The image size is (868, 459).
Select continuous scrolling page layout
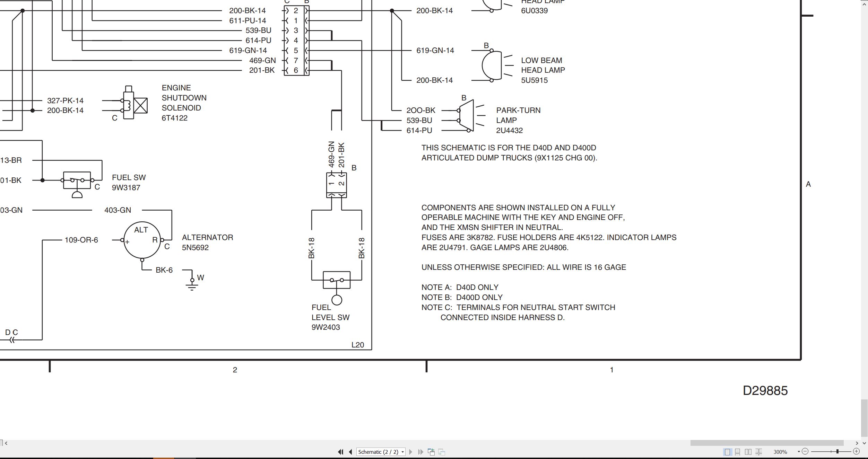point(738,452)
